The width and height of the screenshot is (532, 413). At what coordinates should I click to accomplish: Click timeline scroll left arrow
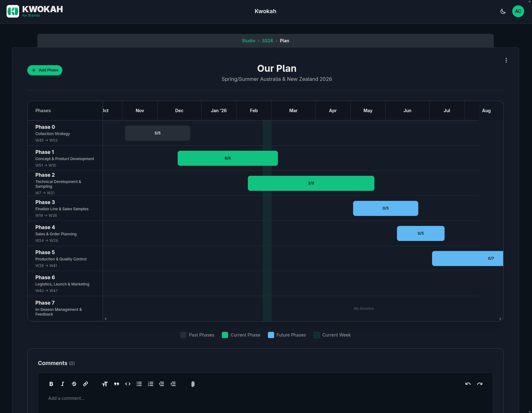106,319
